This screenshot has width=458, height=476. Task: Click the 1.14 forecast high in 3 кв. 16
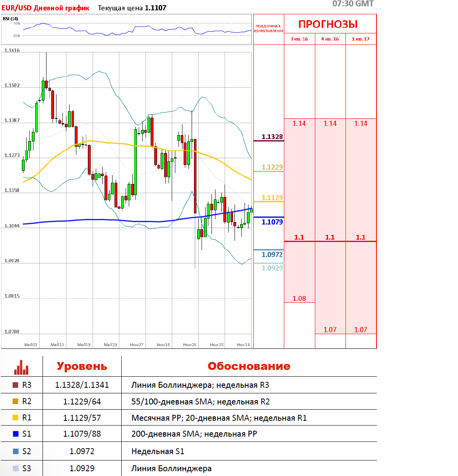tap(299, 124)
